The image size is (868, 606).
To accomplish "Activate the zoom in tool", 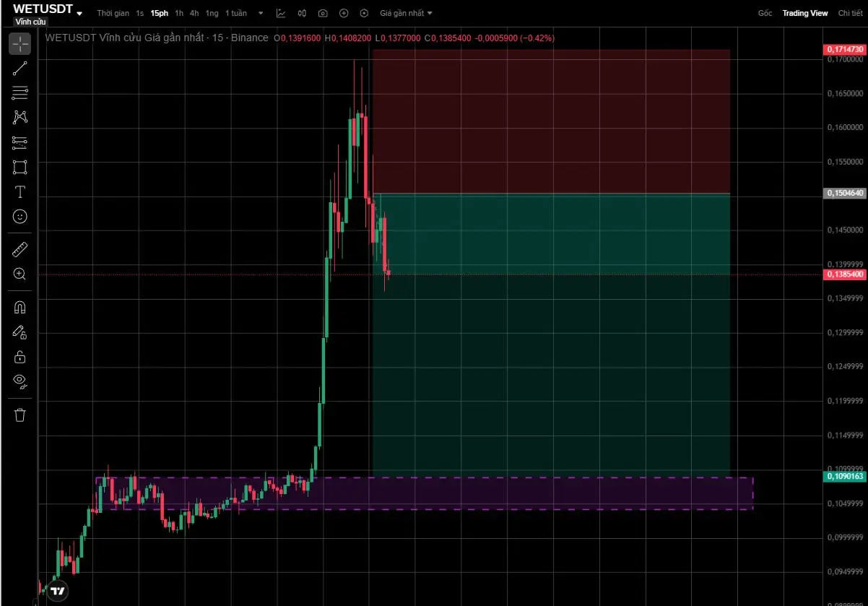I will (19, 274).
